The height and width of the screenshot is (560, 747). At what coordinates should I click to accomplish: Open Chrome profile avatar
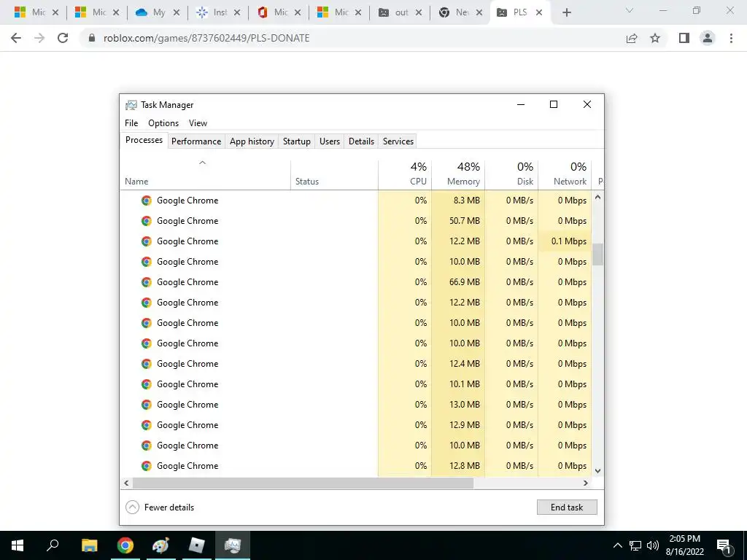click(x=708, y=38)
